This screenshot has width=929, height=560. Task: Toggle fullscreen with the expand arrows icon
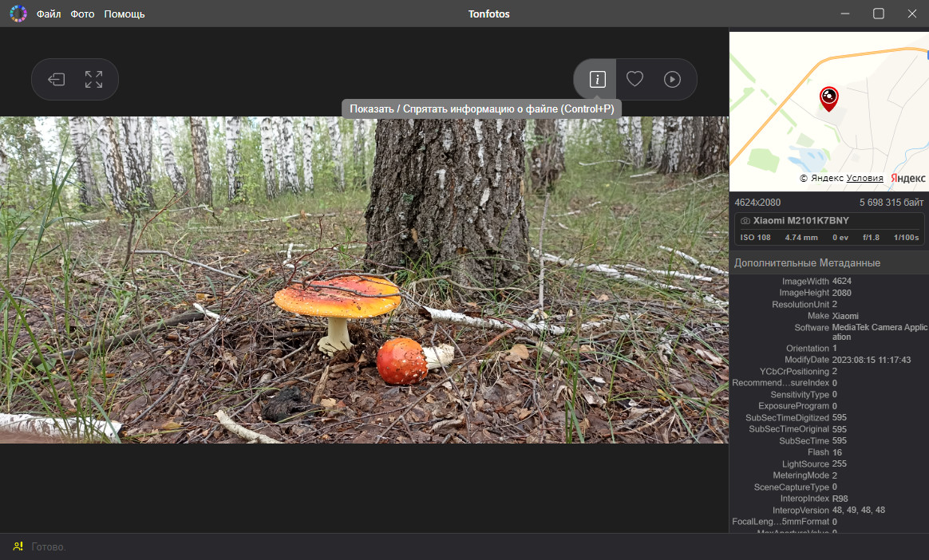[x=93, y=79]
